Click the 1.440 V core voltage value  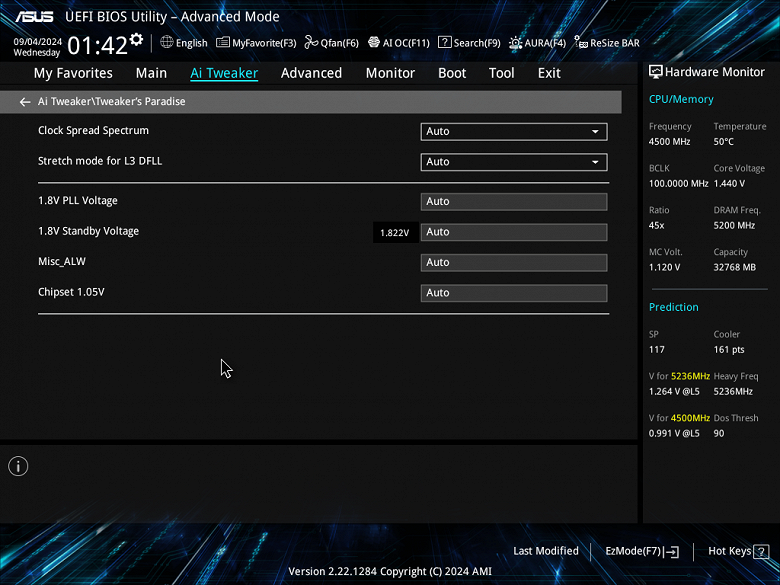729,184
